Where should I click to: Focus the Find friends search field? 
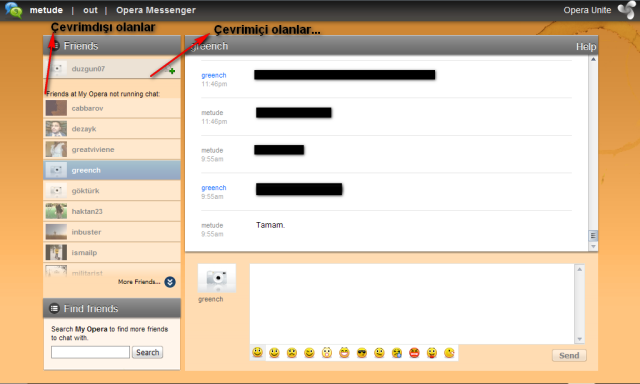(x=90, y=352)
